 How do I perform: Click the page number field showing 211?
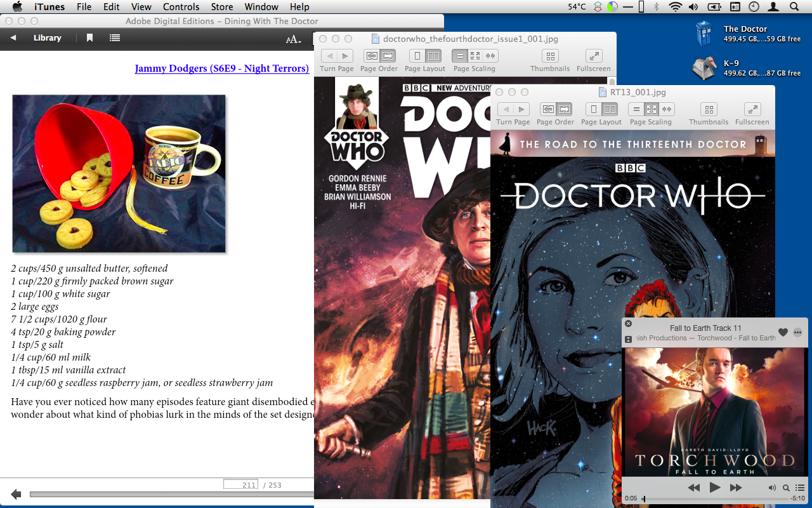tap(240, 485)
